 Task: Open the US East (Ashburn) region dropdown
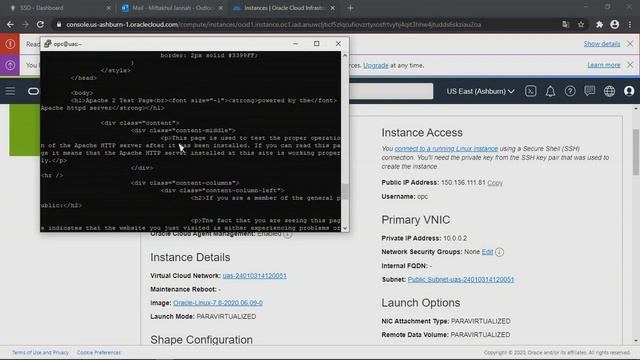480,91
